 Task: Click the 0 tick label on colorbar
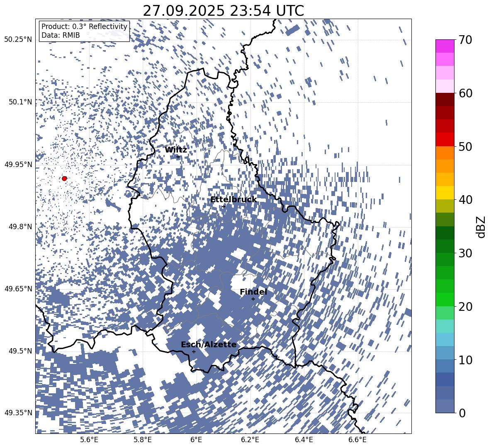(462, 413)
